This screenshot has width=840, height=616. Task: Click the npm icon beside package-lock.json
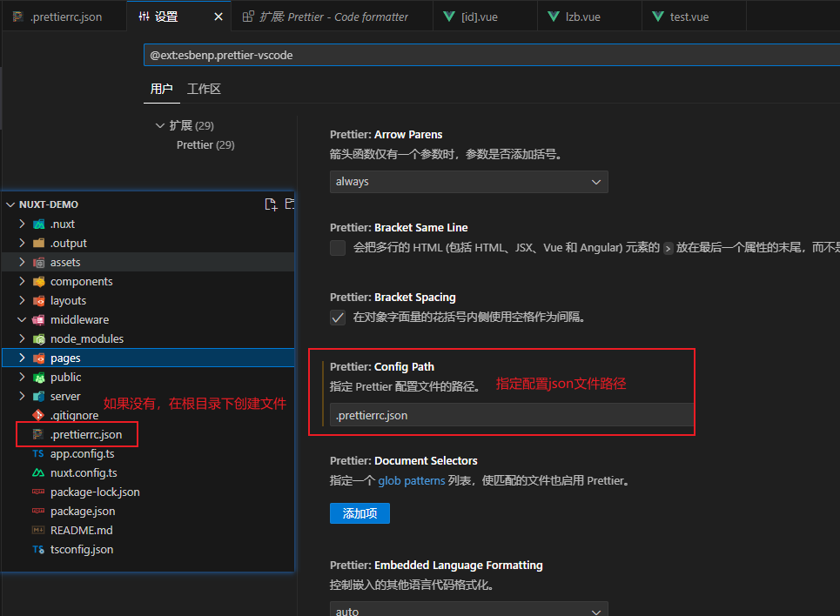[x=38, y=492]
